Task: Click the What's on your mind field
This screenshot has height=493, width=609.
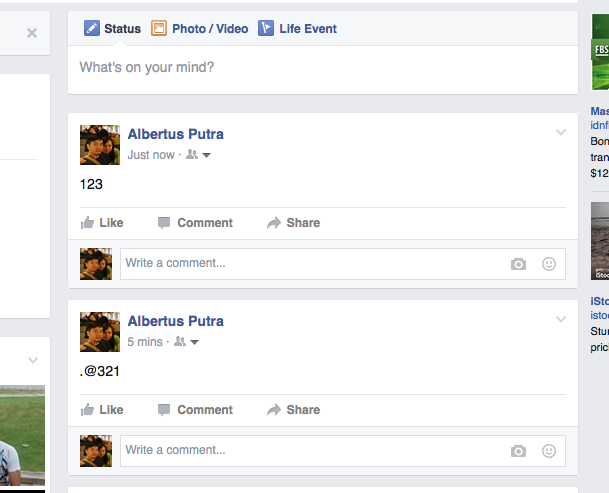Action: coord(323,69)
